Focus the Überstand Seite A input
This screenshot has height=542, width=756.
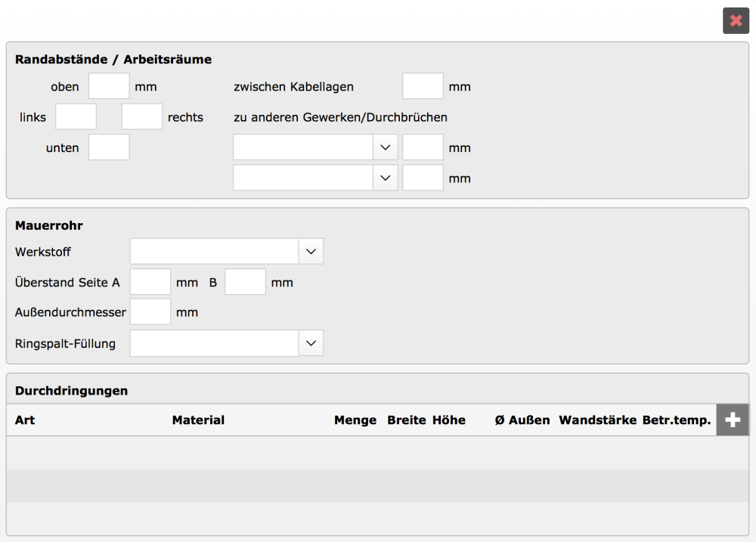150,282
